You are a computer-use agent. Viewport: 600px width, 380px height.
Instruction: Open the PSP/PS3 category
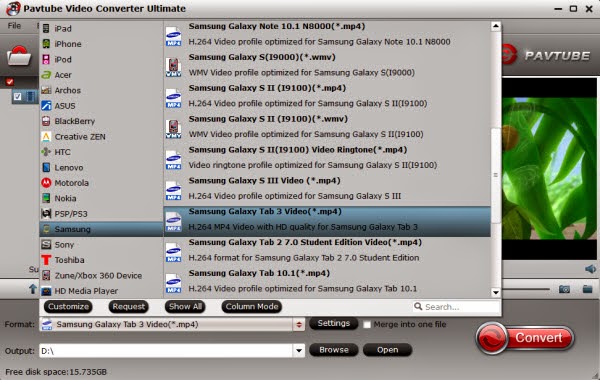pos(101,214)
